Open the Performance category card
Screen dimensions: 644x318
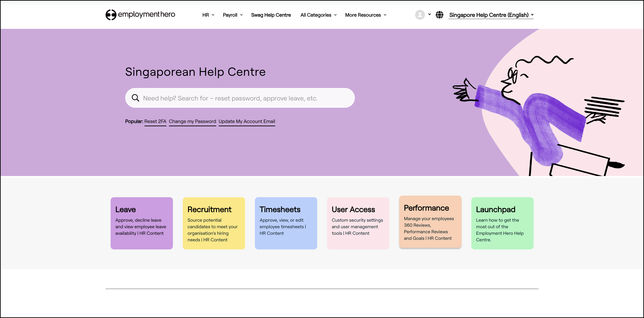click(430, 222)
